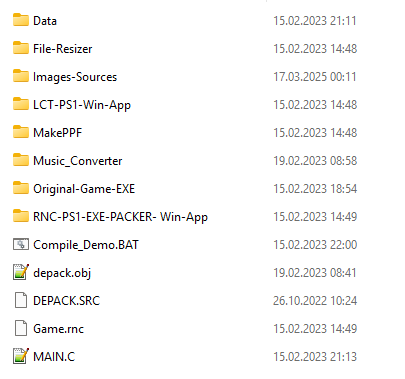Click the MAIN.C file icon
Viewport: 405px width, 379px height.
click(21, 356)
